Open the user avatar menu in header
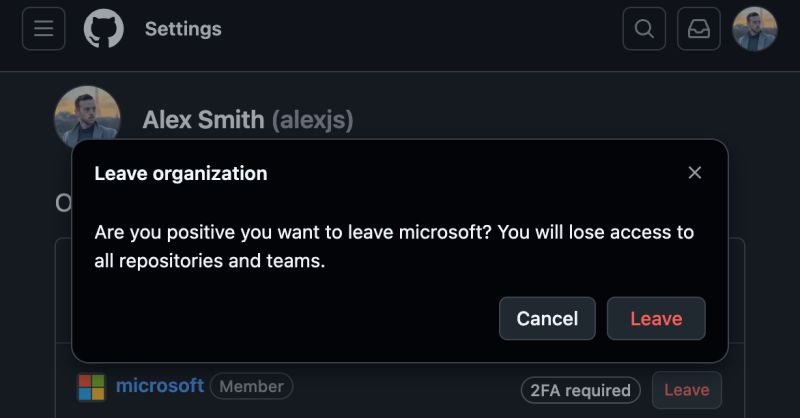This screenshot has width=800, height=418. tap(755, 29)
